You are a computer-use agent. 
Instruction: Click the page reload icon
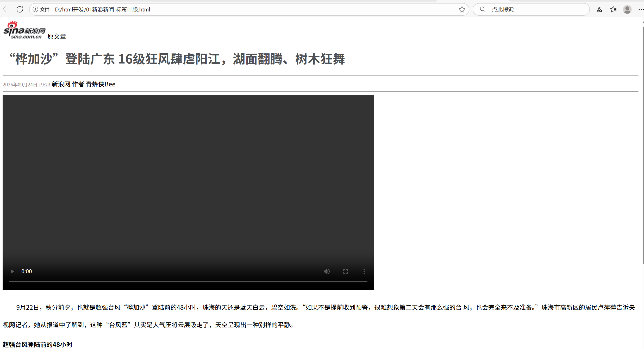(20, 9)
